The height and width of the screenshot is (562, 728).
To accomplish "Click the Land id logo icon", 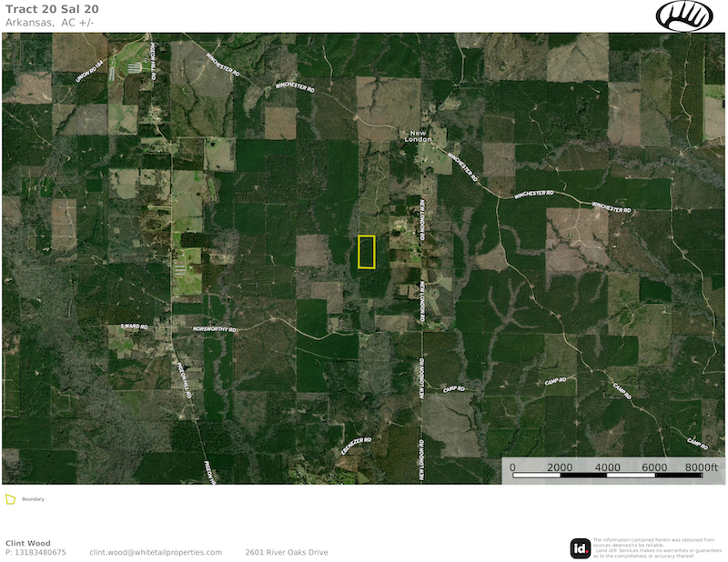I will (580, 547).
